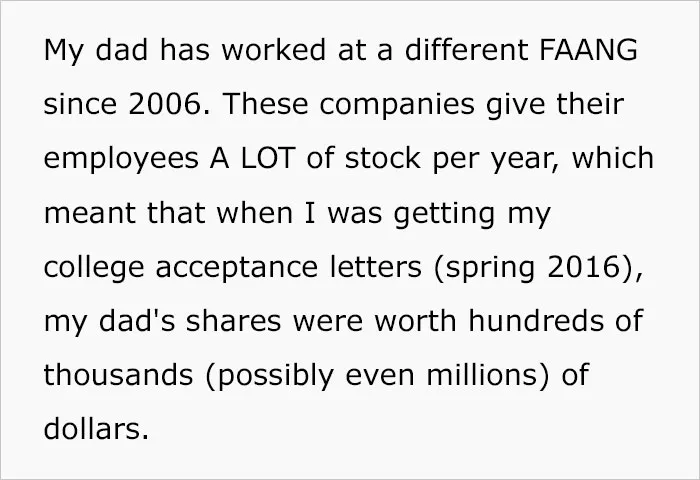Image resolution: width=700 pixels, height=480 pixels.
Task: Click the year "2006" in the text
Action: (164, 104)
